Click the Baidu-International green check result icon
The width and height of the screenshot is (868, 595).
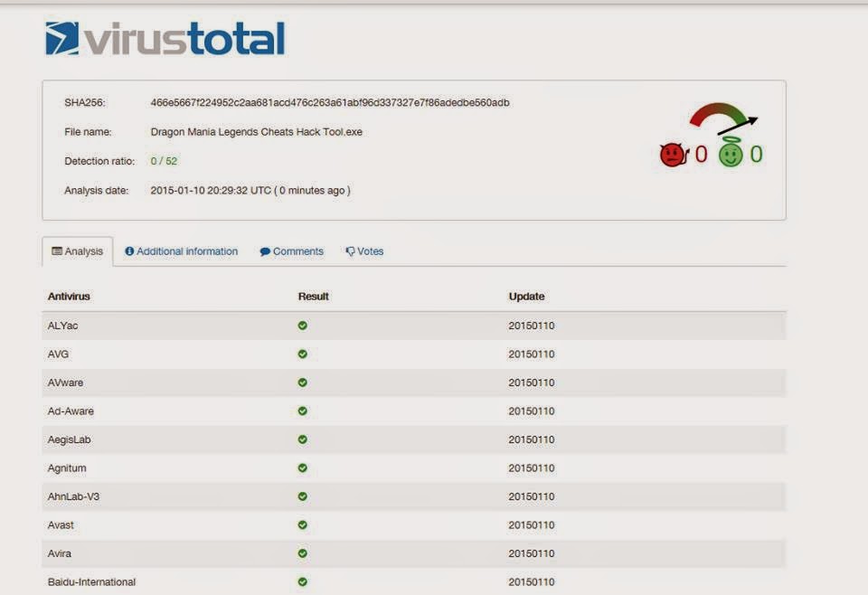click(x=302, y=581)
